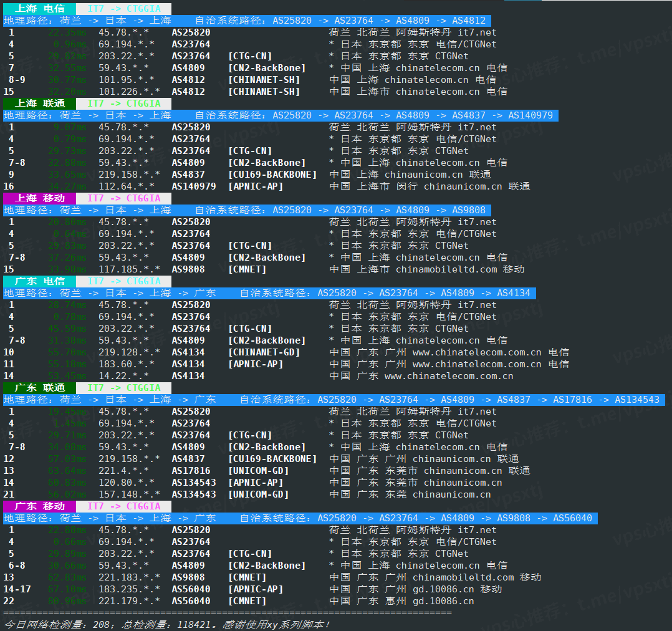Click the latency value "22.35ms"
672x631 pixels.
pyautogui.click(x=67, y=32)
